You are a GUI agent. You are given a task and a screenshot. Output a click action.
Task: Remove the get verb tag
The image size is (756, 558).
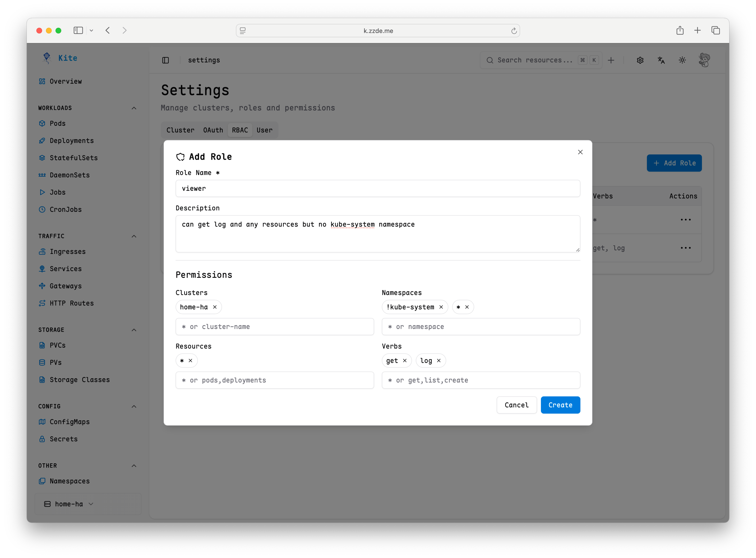[405, 360]
